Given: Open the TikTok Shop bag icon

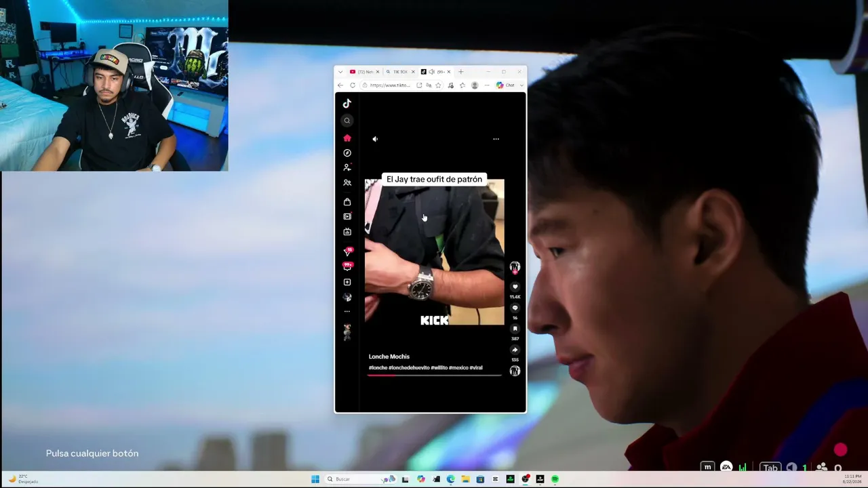Looking at the screenshot, I should (347, 202).
